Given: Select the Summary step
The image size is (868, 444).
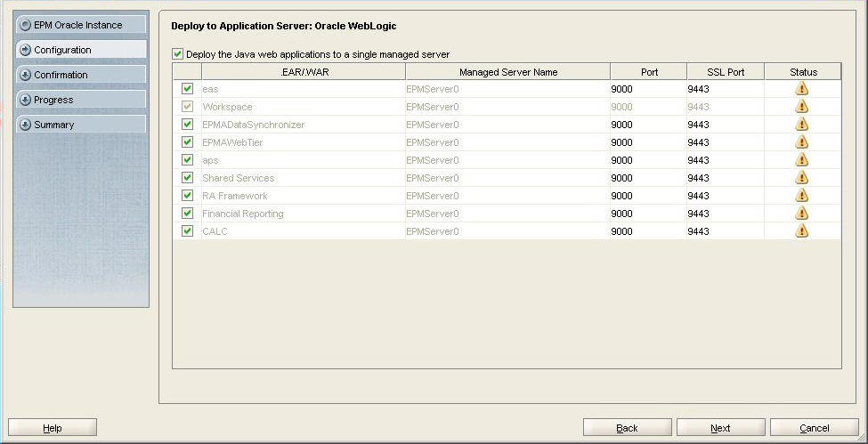Looking at the screenshot, I should 81,125.
